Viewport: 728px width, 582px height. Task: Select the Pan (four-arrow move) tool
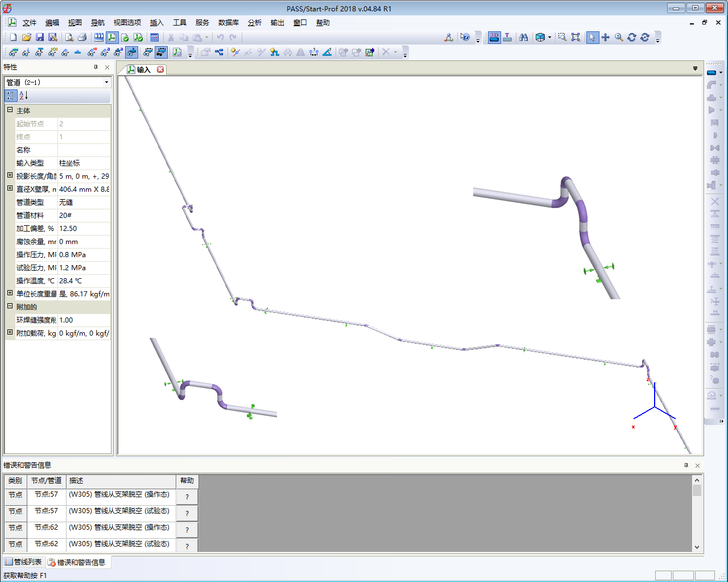(x=605, y=37)
